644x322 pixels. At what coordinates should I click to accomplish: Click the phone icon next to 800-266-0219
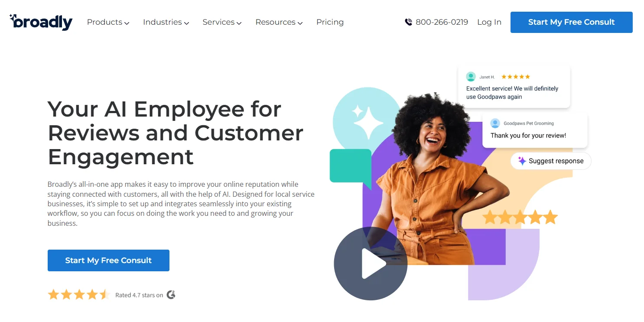(408, 22)
